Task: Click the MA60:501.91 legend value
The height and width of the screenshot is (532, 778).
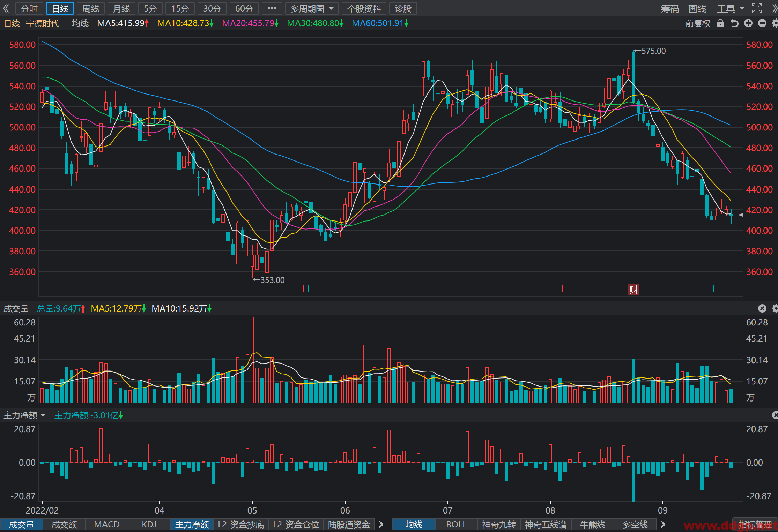Action: pos(380,23)
